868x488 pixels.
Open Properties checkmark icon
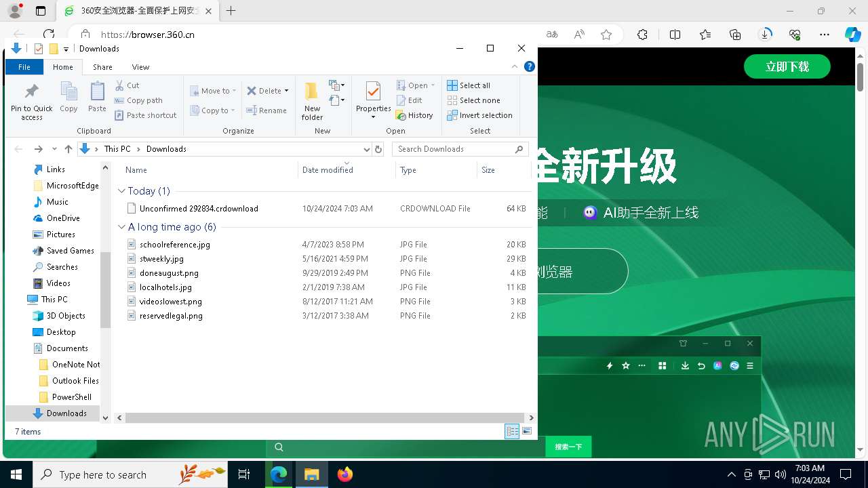(373, 91)
